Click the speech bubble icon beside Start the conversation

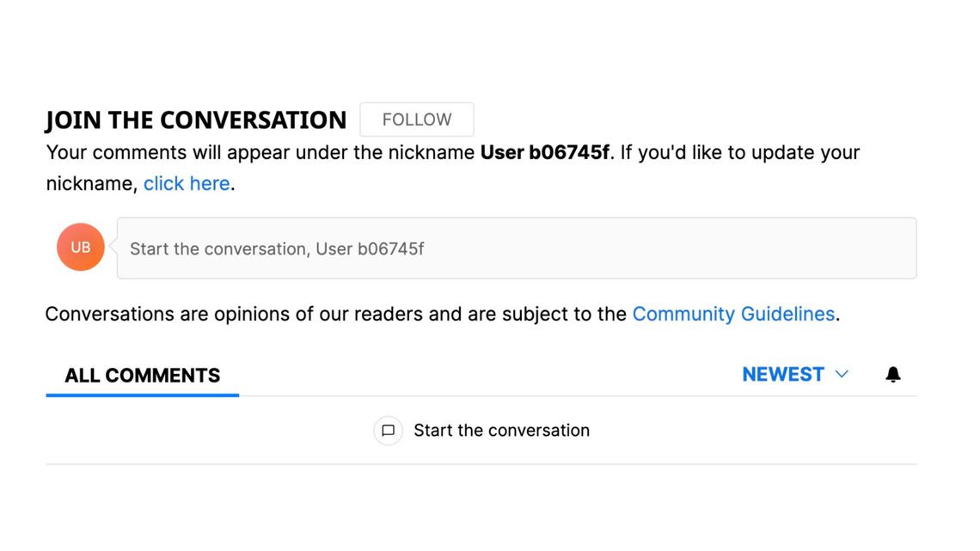pyautogui.click(x=389, y=431)
